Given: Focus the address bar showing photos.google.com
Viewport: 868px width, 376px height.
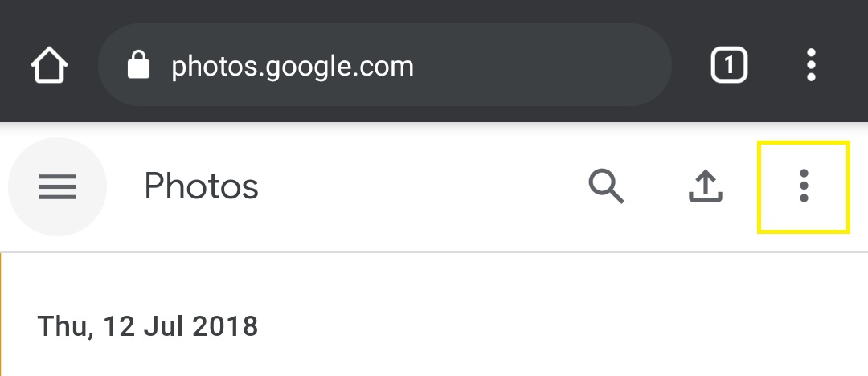Looking at the screenshot, I should pyautogui.click(x=384, y=65).
